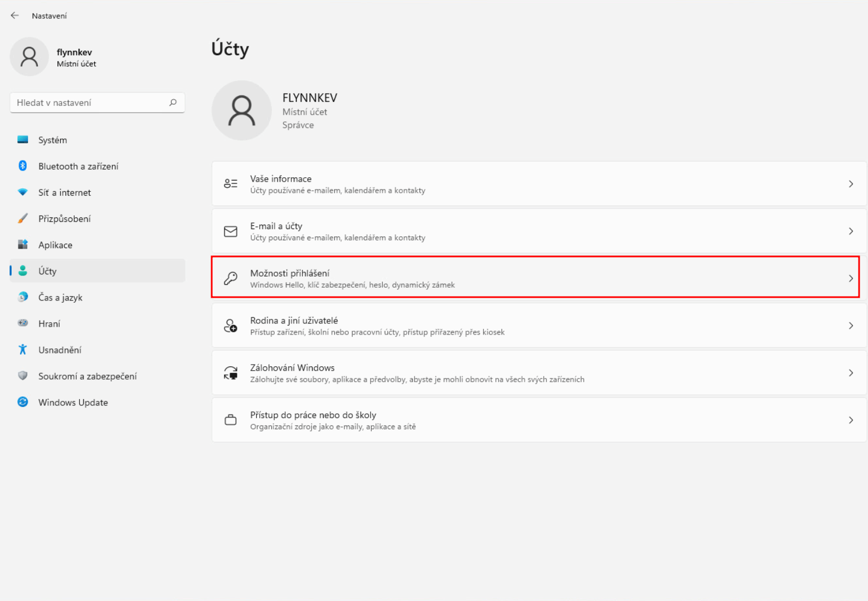
Task: Open the Aplikace category in the sidebar
Action: point(55,245)
